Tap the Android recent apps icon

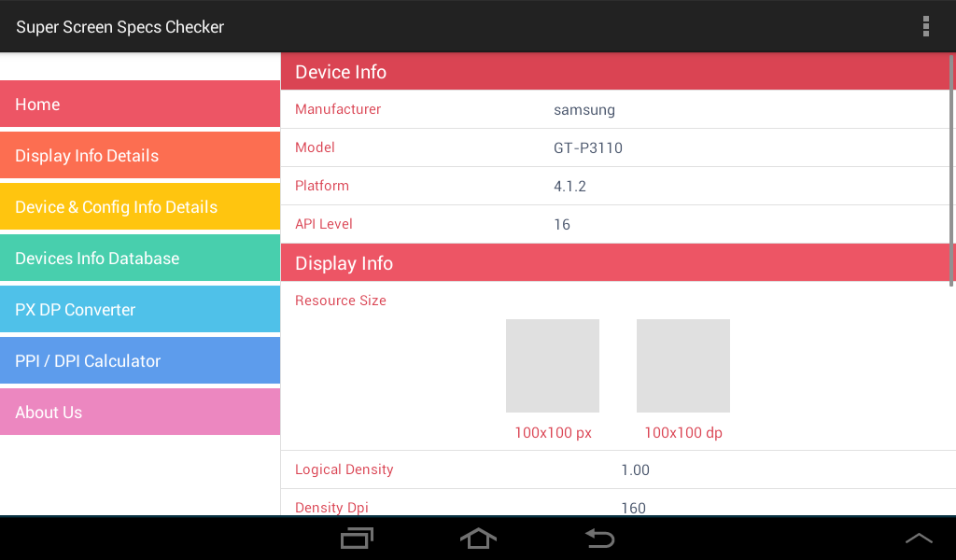point(357,538)
